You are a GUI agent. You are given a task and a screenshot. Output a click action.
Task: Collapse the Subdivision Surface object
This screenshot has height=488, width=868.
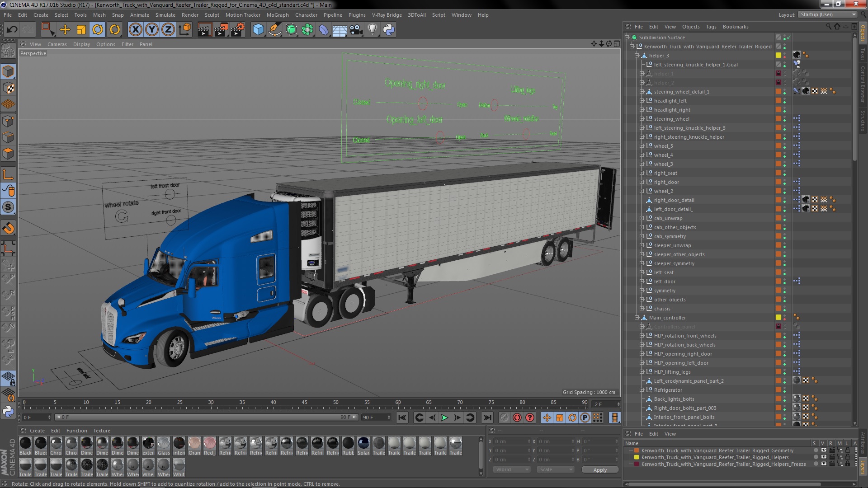[x=627, y=38]
